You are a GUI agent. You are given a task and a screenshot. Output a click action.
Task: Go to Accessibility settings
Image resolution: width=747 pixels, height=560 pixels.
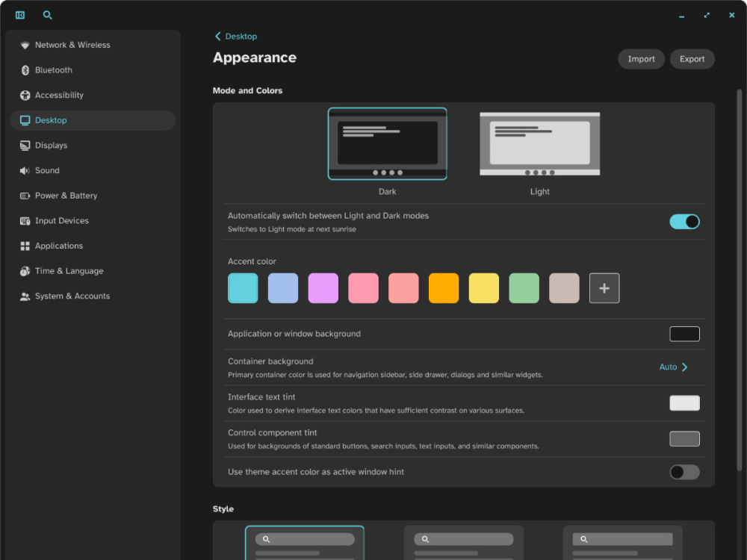pyautogui.click(x=93, y=96)
